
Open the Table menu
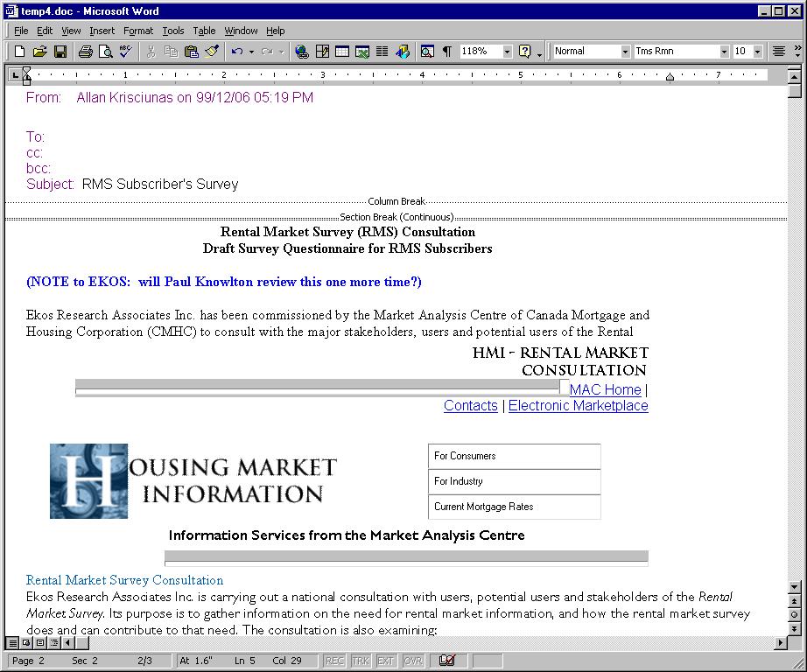coord(204,31)
